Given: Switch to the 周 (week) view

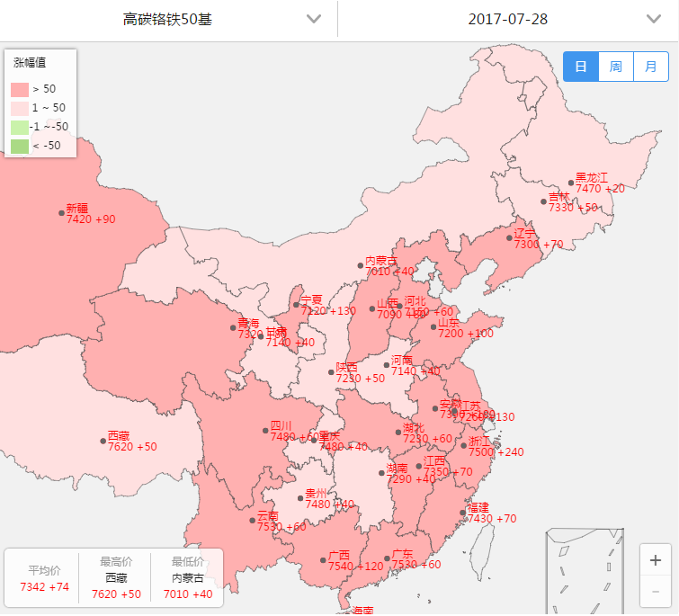Looking at the screenshot, I should [616, 67].
